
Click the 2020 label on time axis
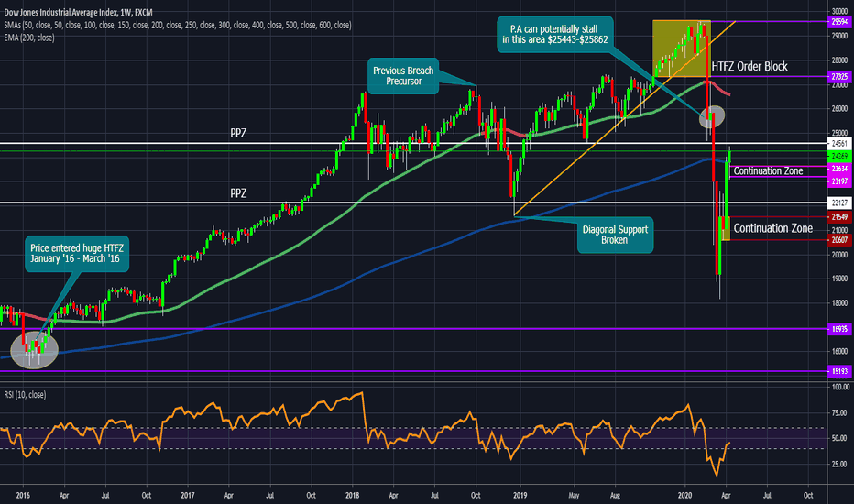(684, 495)
